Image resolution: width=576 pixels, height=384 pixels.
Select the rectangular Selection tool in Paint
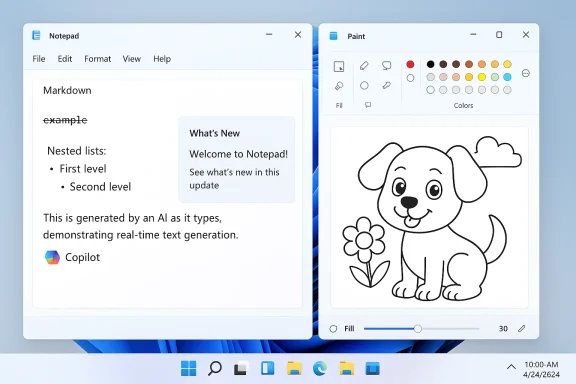(339, 67)
